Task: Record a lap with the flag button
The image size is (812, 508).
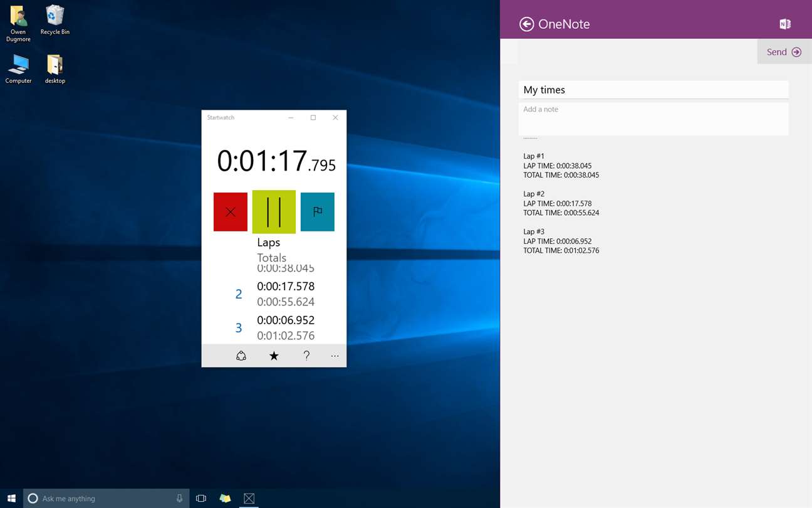Action: [318, 212]
